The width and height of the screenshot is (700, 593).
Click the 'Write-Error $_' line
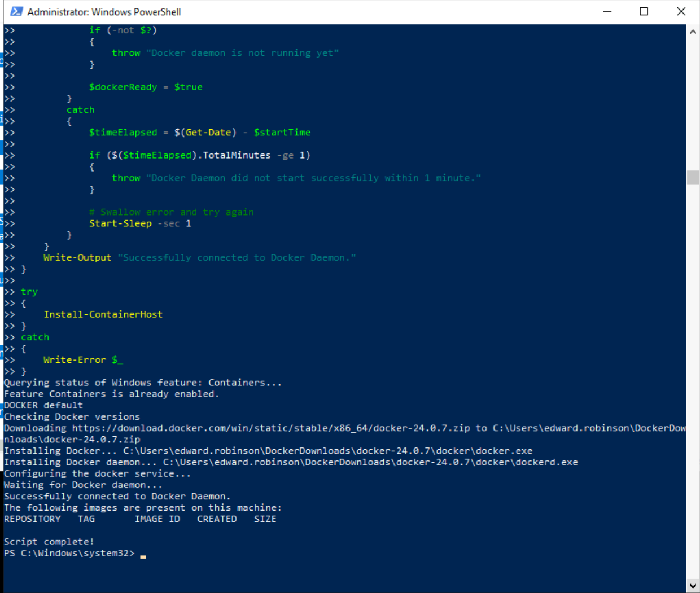pos(83,360)
